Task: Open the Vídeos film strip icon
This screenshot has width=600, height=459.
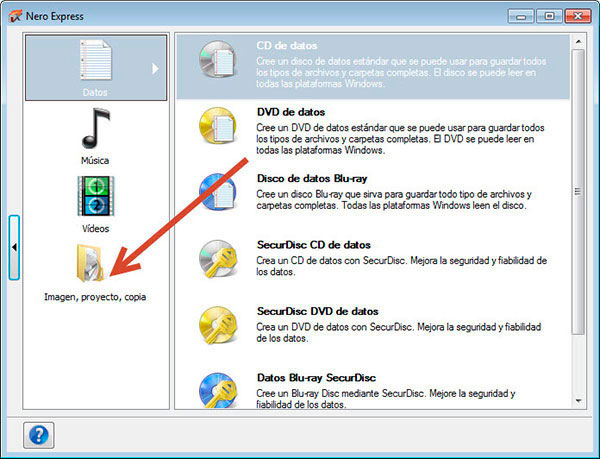Action: [96, 196]
